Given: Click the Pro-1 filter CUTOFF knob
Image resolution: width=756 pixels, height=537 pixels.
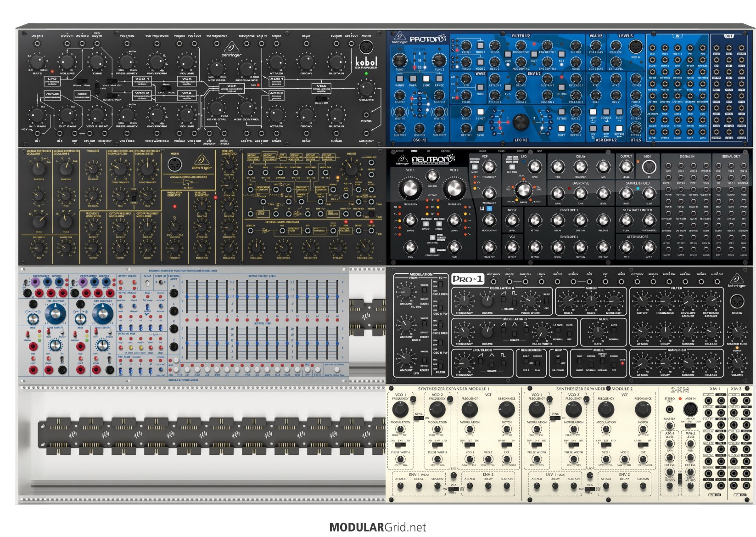Looking at the screenshot, I should [642, 301].
